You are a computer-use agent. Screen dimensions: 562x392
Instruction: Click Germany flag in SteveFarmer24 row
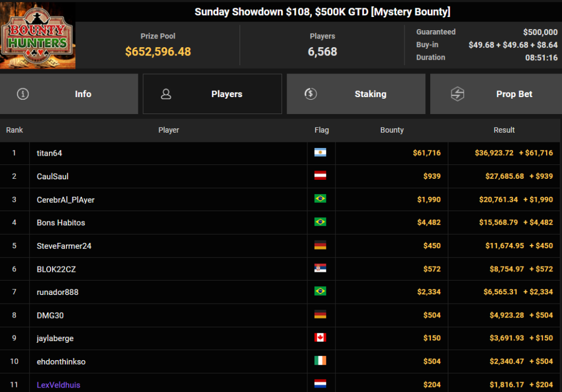pyautogui.click(x=320, y=245)
